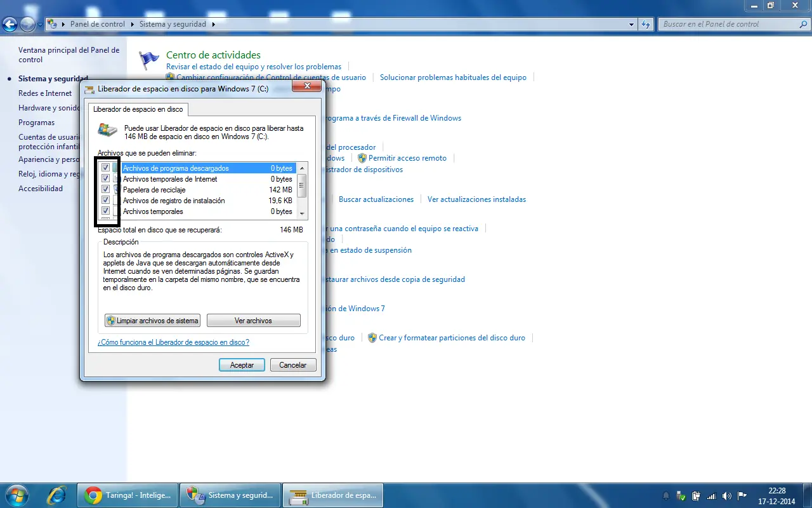Image resolution: width=812 pixels, height=508 pixels.
Task: Uncheck Archivos de programa descargados
Action: 105,168
